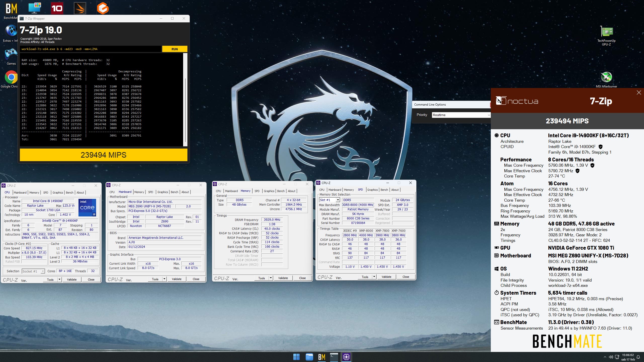Show hidden tray icons chevron
The image size is (644, 362).
(605, 357)
